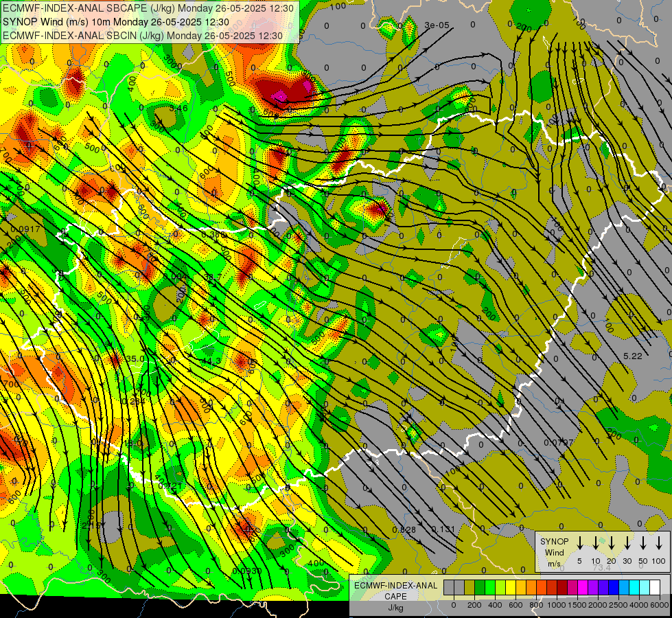
Task: Click the 0.0917 value on the map
Action: point(25,229)
